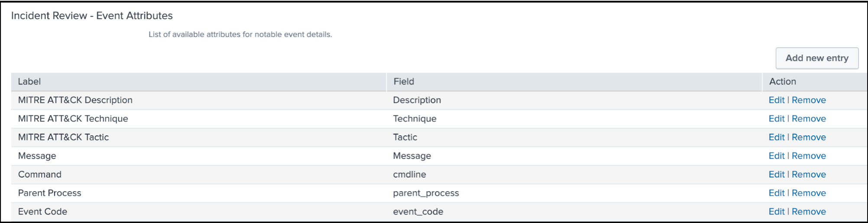Remove the MITRE ATT&CK Tactic row
The image size is (868, 223).
coord(809,138)
